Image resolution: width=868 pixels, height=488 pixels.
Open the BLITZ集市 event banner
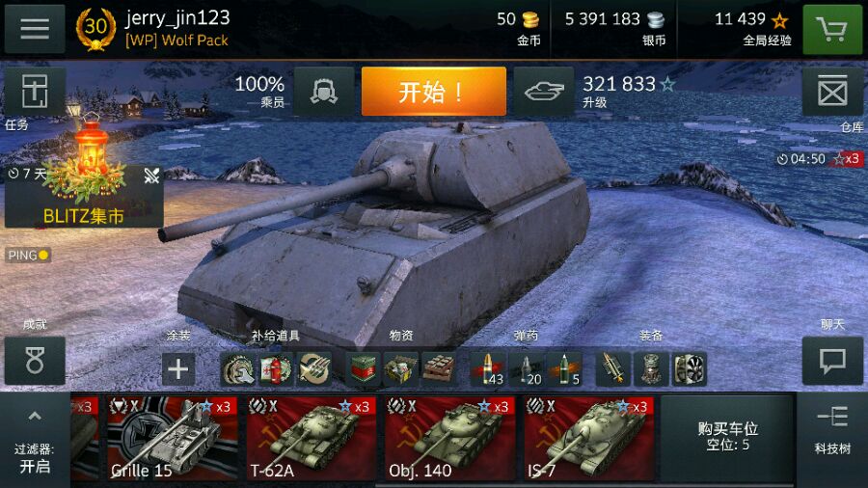click(x=84, y=197)
